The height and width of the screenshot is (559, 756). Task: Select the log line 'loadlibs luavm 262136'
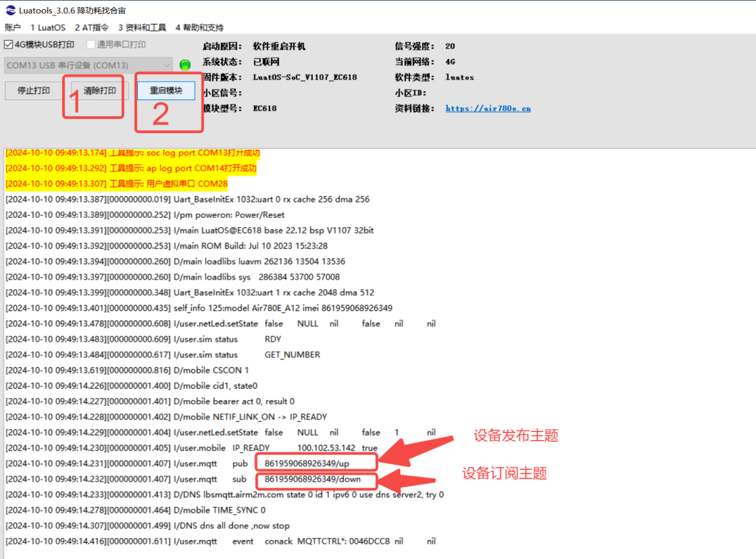(x=176, y=261)
